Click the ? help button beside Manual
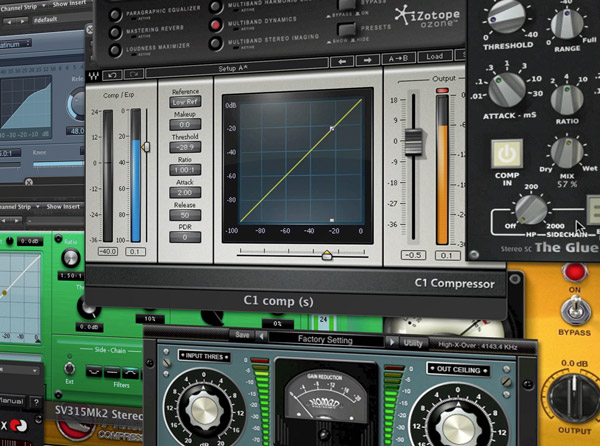Viewport: 600px width, 446px height. pos(36,402)
